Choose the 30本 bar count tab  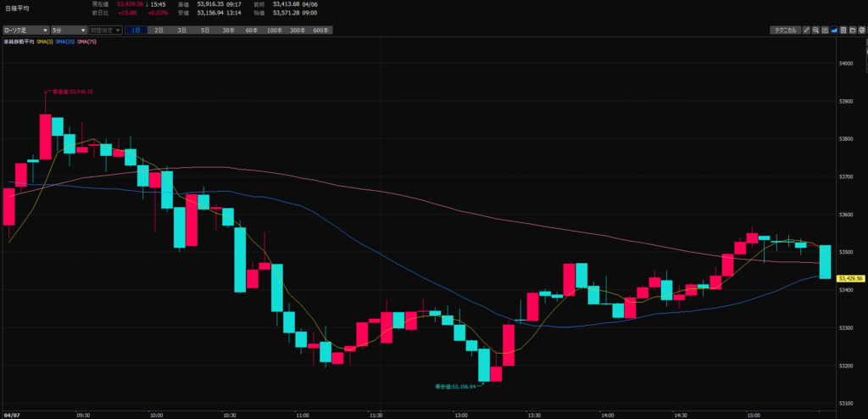coord(228,31)
